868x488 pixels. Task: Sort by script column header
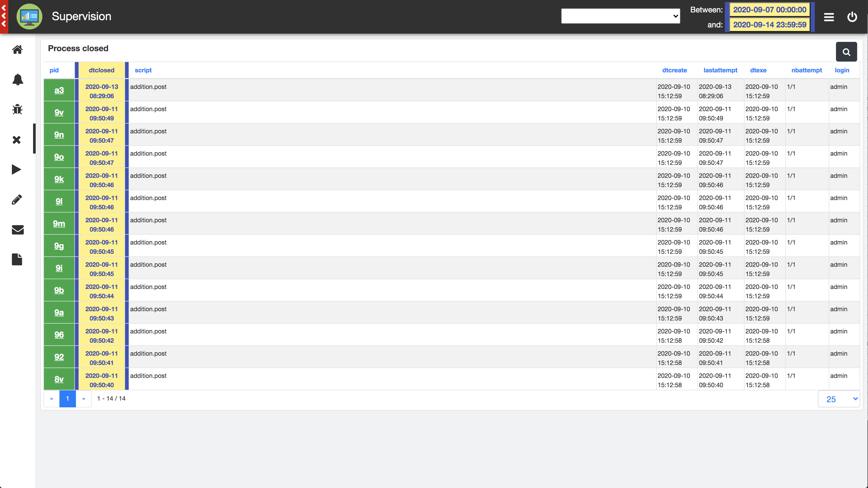[x=143, y=70]
